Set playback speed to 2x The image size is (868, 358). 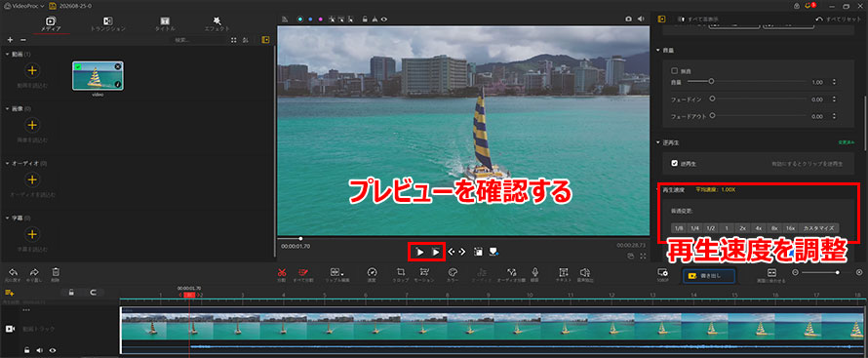point(742,228)
